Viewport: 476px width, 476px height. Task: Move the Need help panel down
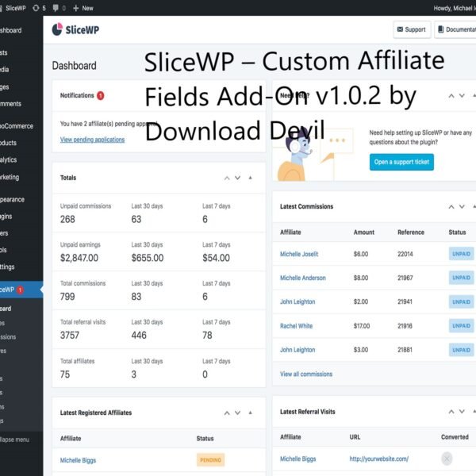(x=462, y=96)
